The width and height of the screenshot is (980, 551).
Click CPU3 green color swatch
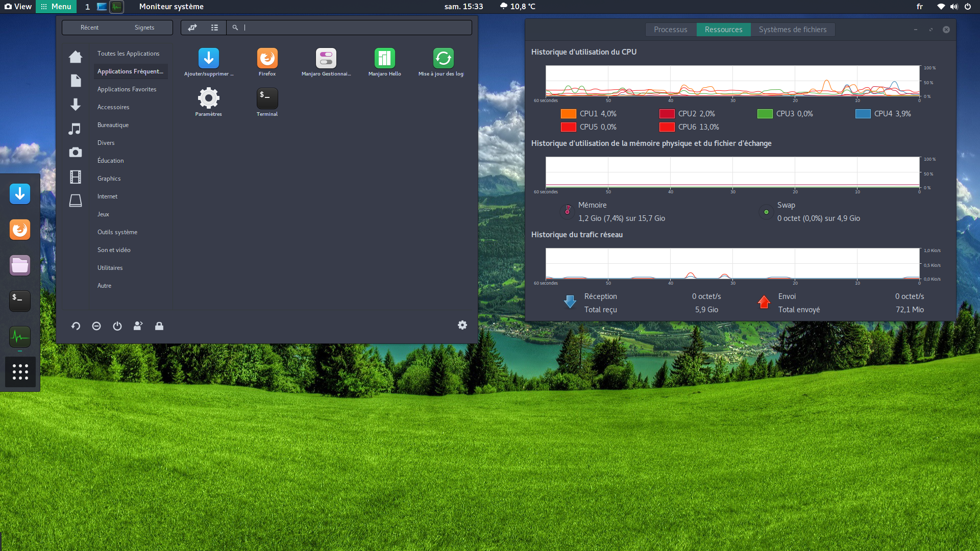pyautogui.click(x=765, y=114)
